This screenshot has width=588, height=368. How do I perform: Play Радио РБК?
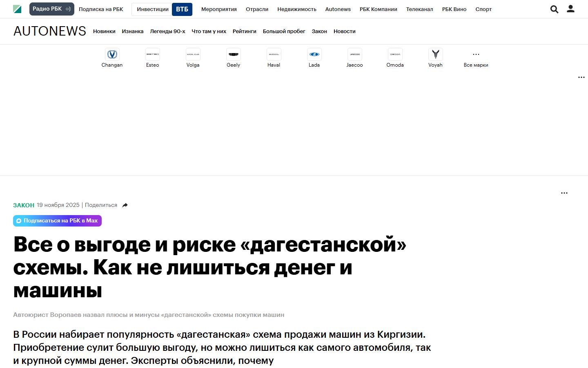pos(52,9)
